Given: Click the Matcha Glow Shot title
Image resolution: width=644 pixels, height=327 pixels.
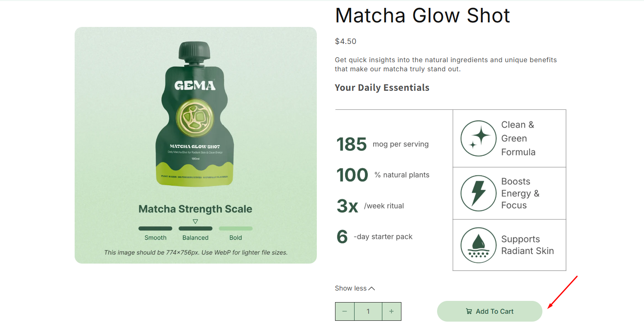Looking at the screenshot, I should [422, 16].
